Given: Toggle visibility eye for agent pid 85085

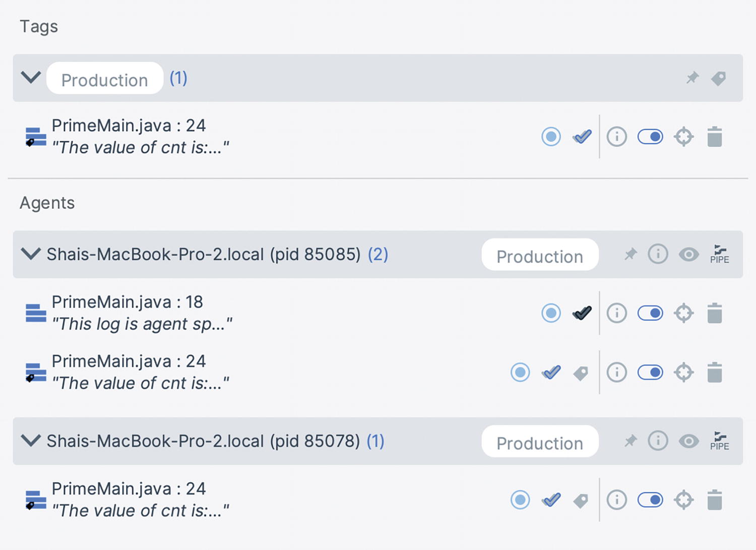Looking at the screenshot, I should click(688, 255).
